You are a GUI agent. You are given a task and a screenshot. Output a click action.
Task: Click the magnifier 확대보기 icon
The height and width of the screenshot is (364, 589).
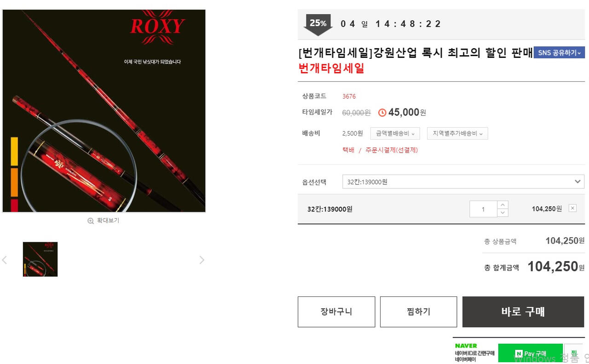pos(91,221)
